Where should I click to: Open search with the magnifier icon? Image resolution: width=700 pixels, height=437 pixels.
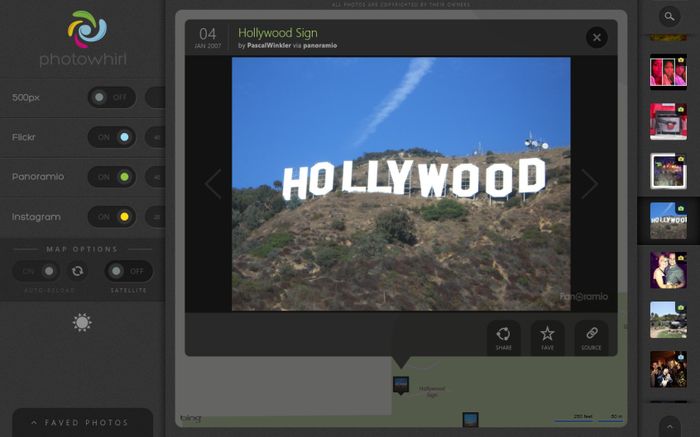tap(669, 16)
